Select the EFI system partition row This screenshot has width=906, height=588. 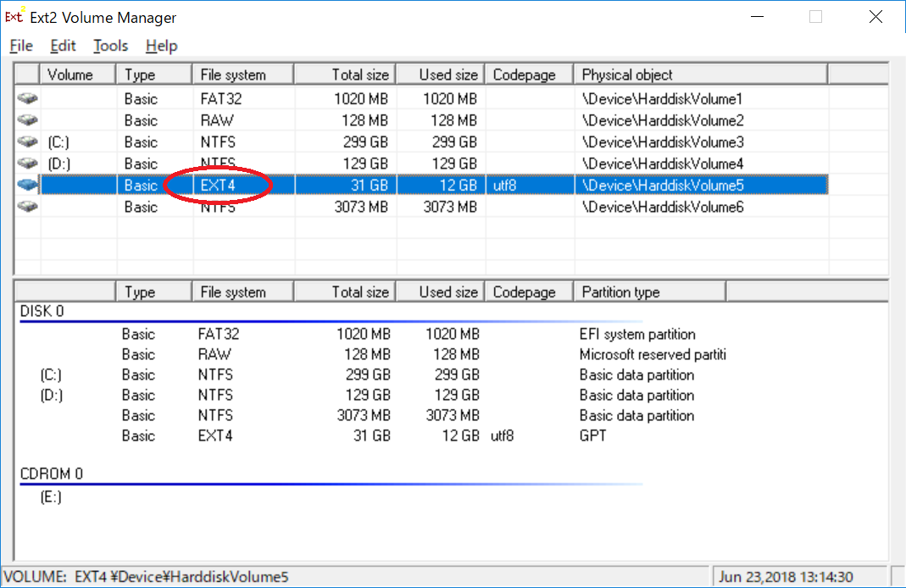pyautogui.click(x=339, y=334)
